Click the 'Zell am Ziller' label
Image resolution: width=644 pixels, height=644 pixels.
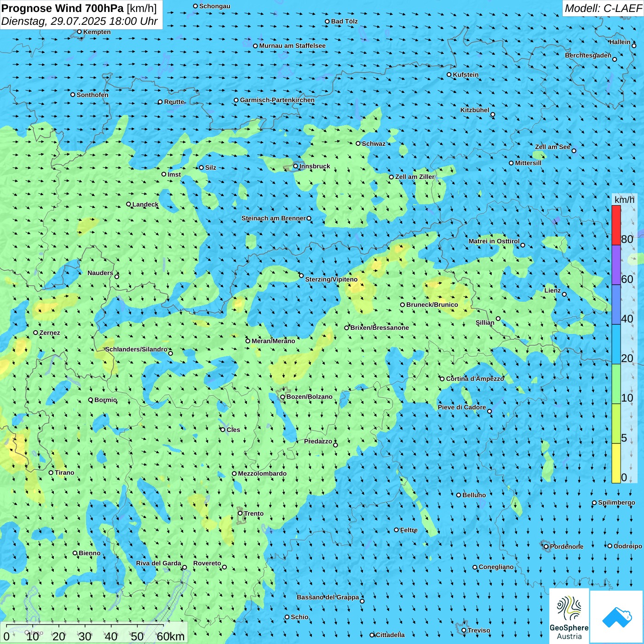point(415,177)
